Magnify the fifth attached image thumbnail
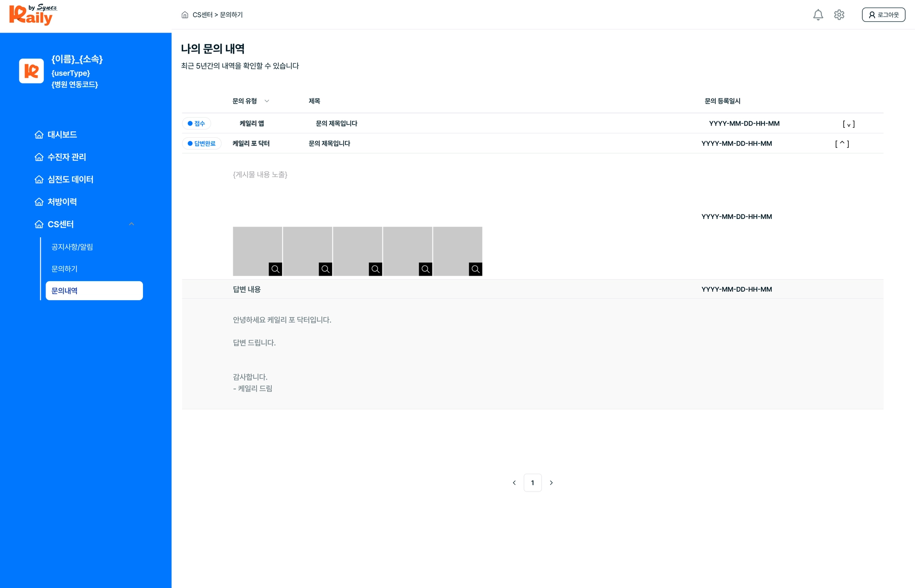Viewport: 915px width, 588px height. [x=475, y=269]
